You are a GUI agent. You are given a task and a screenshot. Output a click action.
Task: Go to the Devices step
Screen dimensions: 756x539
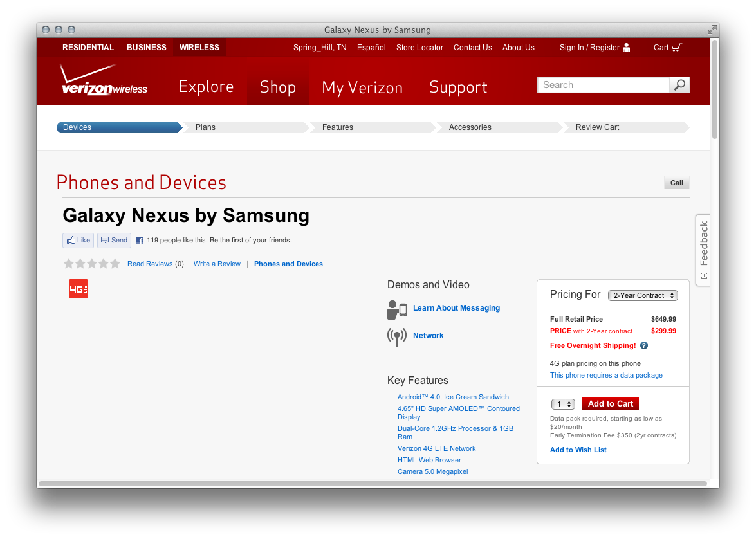coord(118,127)
